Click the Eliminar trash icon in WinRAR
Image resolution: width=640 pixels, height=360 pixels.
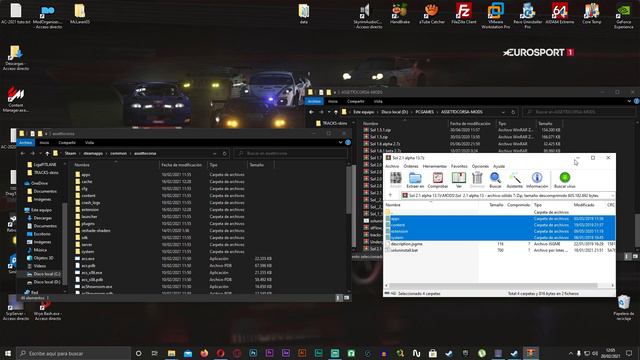click(x=477, y=180)
